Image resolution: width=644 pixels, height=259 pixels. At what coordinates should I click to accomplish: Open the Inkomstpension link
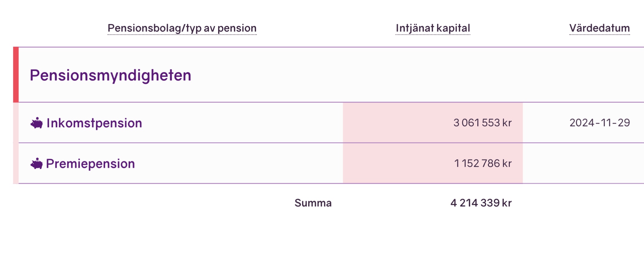(94, 123)
